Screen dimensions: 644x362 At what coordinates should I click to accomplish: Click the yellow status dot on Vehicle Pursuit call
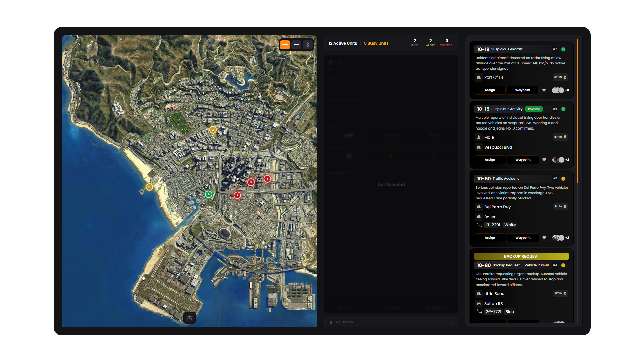563,265
